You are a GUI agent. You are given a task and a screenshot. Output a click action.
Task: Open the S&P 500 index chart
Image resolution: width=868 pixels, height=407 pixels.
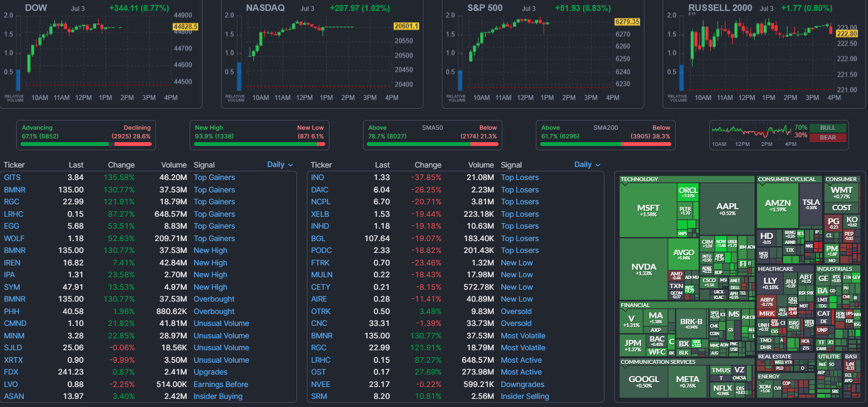(543, 54)
